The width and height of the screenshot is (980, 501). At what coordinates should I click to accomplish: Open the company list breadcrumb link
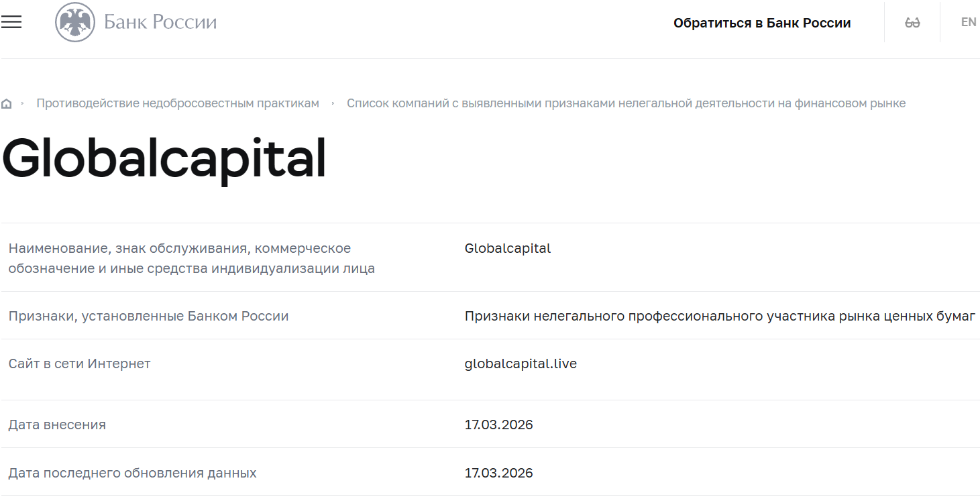(x=625, y=103)
